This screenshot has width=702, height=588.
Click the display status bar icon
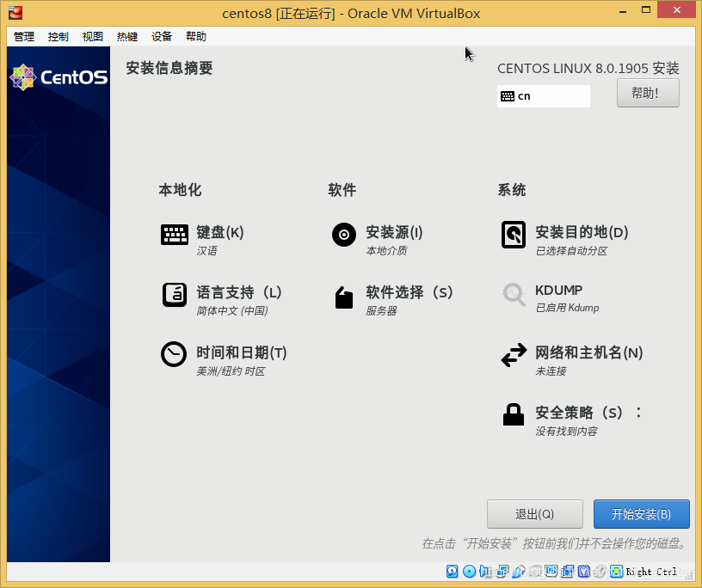pos(551,571)
